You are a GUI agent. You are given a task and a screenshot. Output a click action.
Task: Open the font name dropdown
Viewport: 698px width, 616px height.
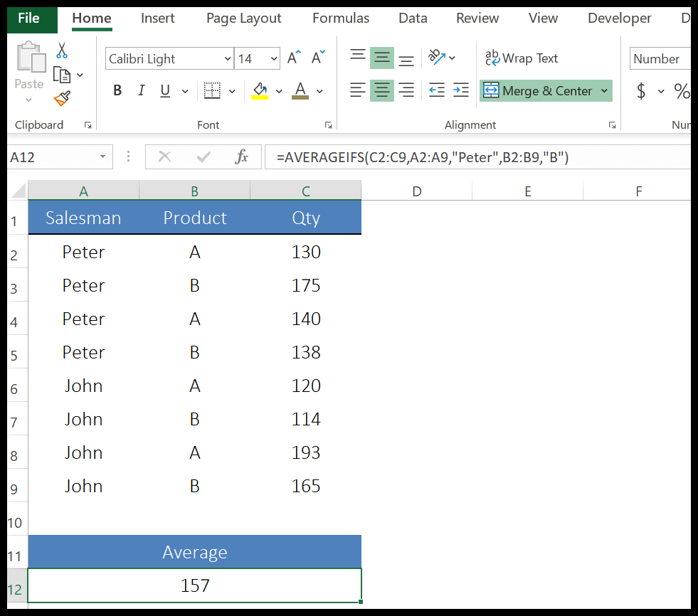pyautogui.click(x=228, y=58)
